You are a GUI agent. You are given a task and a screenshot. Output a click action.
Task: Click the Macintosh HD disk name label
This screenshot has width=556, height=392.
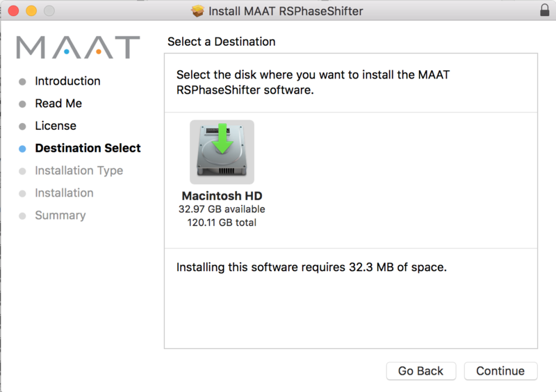[x=222, y=196]
